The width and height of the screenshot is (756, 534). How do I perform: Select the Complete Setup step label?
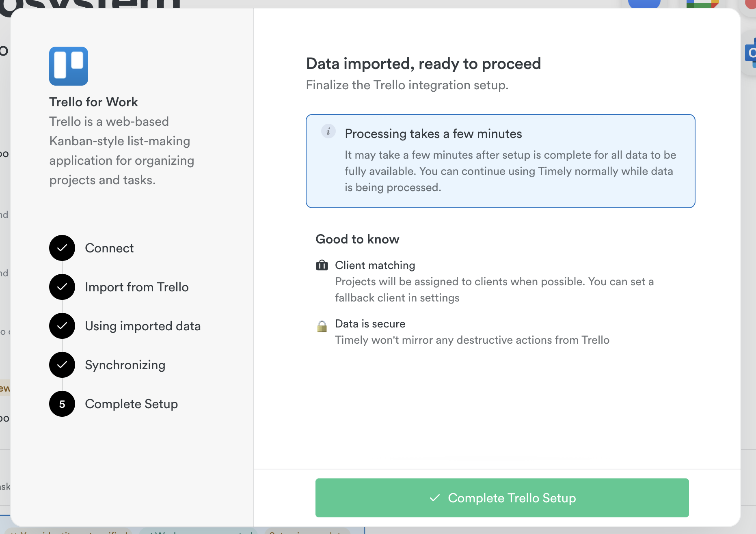(x=131, y=404)
